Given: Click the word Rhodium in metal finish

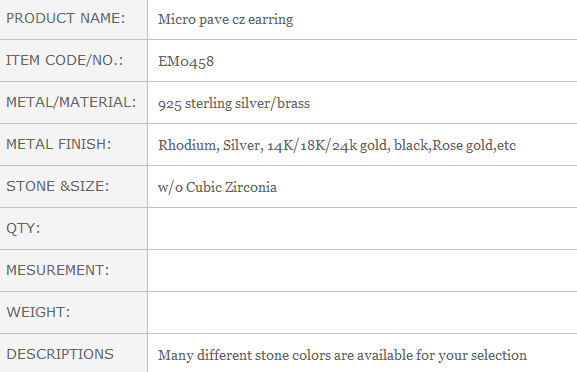Looking at the screenshot, I should pyautogui.click(x=189, y=145).
